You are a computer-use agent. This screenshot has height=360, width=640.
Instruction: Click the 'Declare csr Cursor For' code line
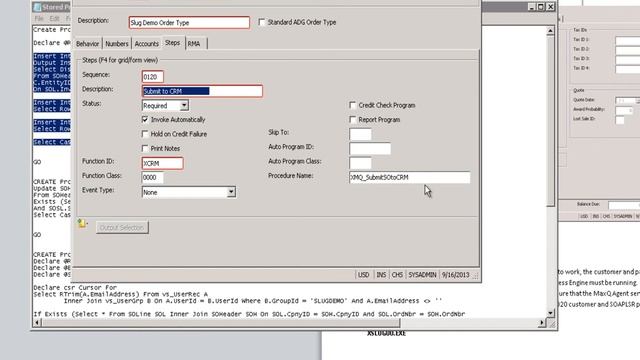[75, 288]
